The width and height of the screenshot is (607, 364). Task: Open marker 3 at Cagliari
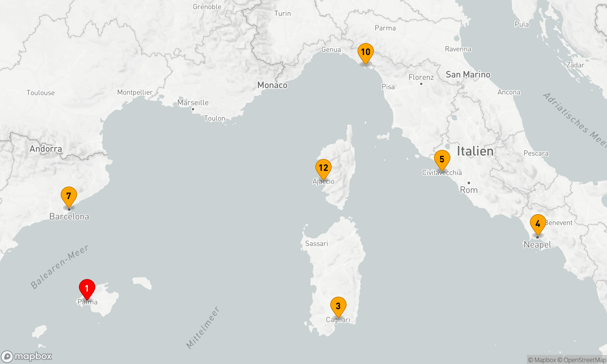(338, 306)
